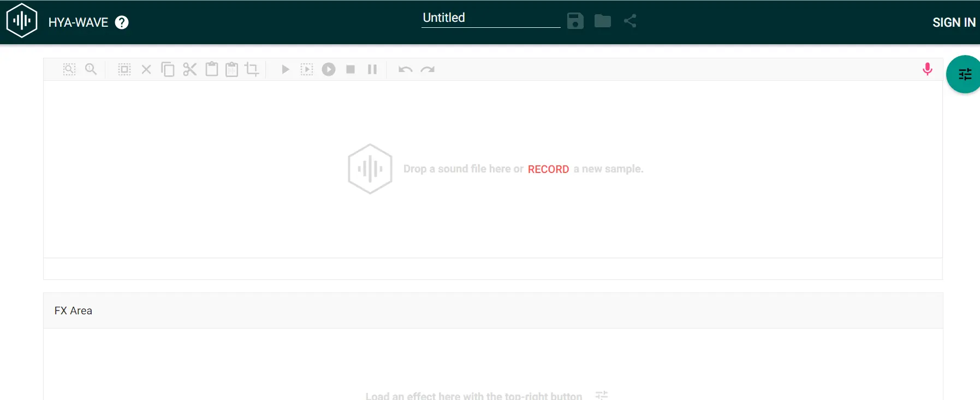Click the red RECORD link

tap(548, 169)
